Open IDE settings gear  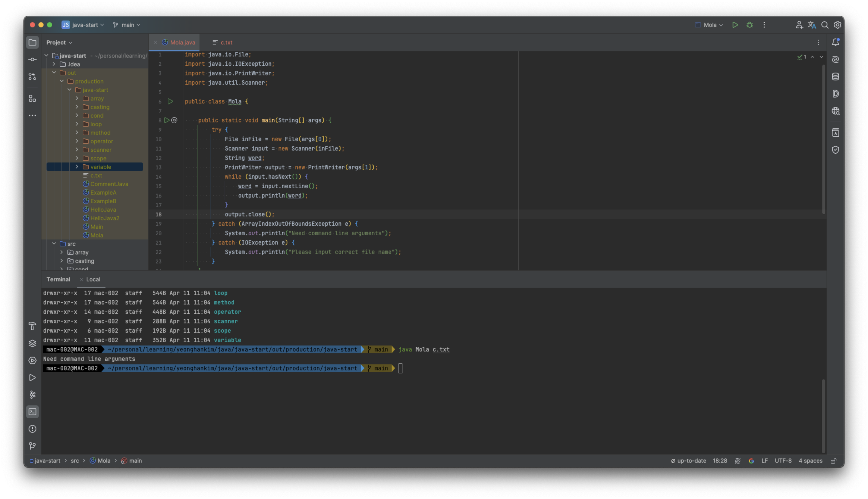[x=837, y=25]
